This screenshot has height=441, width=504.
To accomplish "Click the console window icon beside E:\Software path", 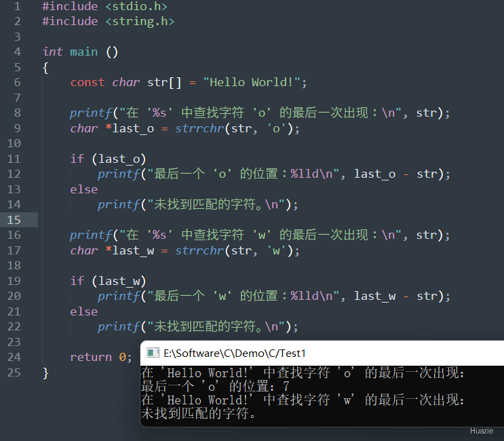I will coord(153,353).
